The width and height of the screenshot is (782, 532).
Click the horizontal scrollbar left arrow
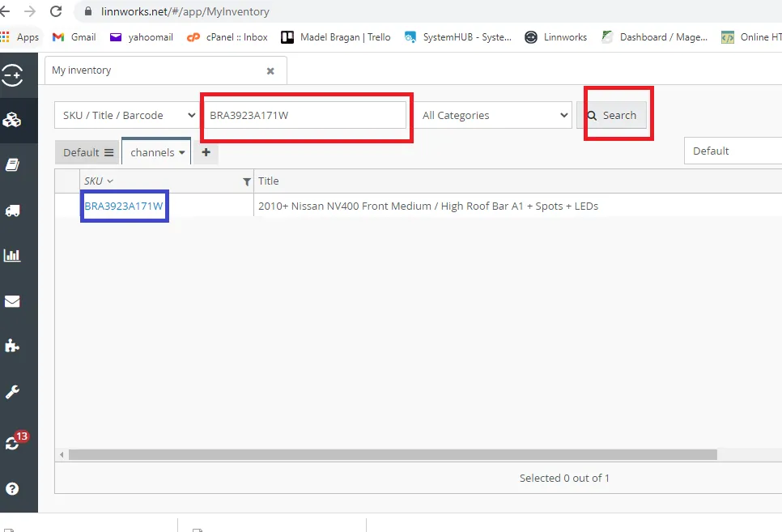(x=62, y=454)
